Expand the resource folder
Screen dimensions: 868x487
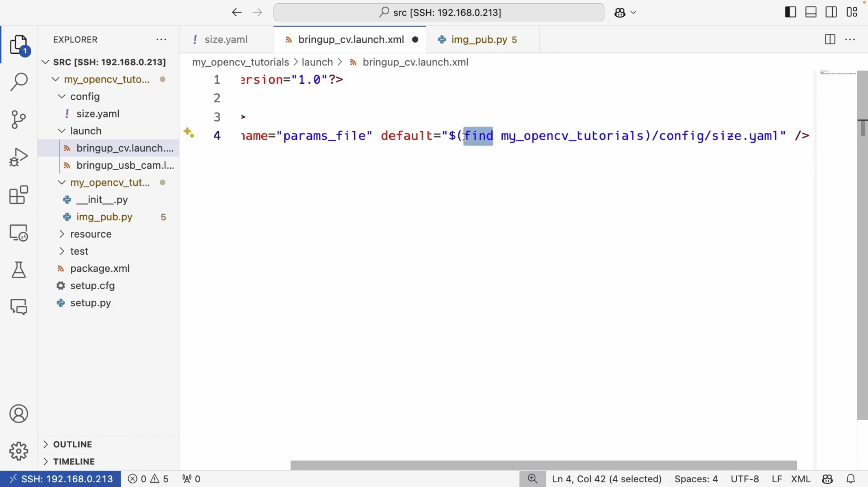91,234
